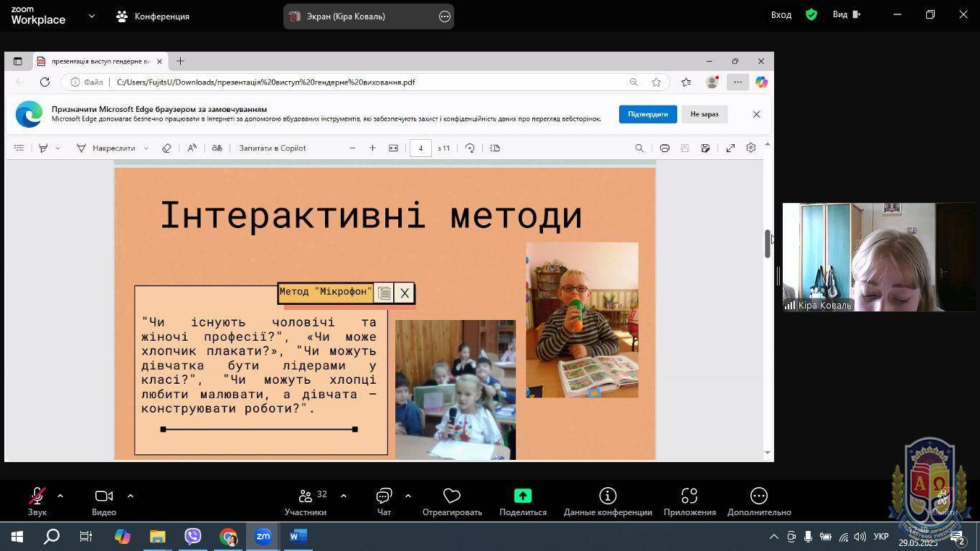Click the Read aloud icon
Viewport: 980px width, 551px height.
pyautogui.click(x=192, y=148)
